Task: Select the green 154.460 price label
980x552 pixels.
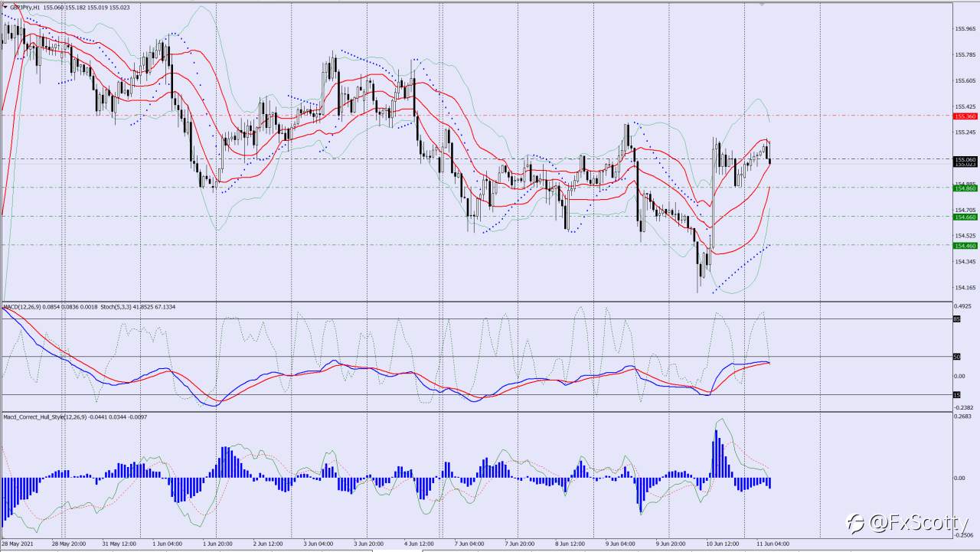Action: click(x=965, y=246)
